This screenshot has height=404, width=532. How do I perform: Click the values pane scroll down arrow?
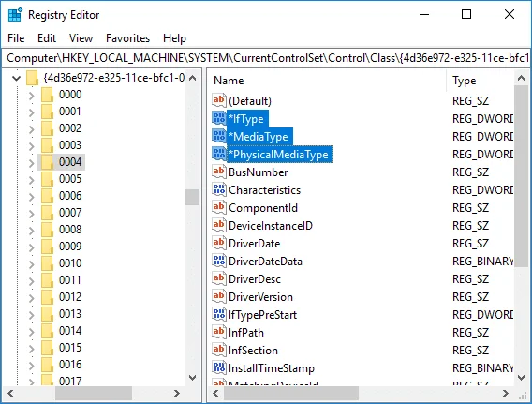click(x=521, y=378)
